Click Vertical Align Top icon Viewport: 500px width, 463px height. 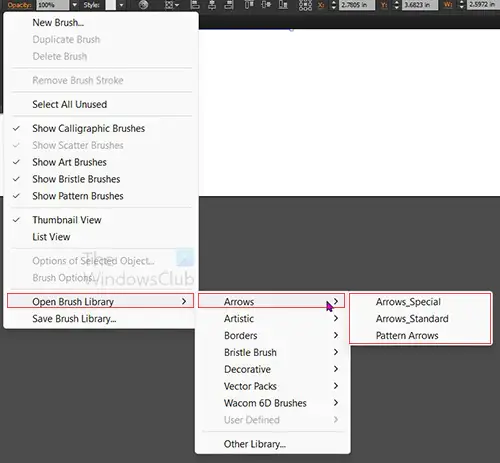(249, 5)
